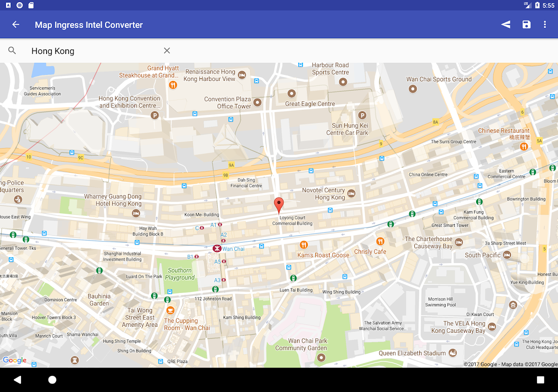Screen dimensions: 558x392
Task: Select the Sun Hung Kei car park icon
Action: pyautogui.click(x=362, y=115)
